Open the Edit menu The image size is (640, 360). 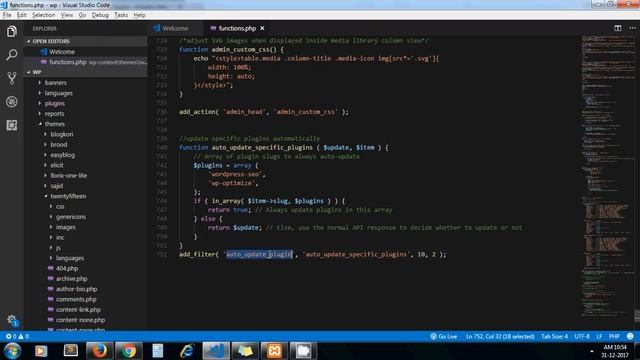[22, 15]
